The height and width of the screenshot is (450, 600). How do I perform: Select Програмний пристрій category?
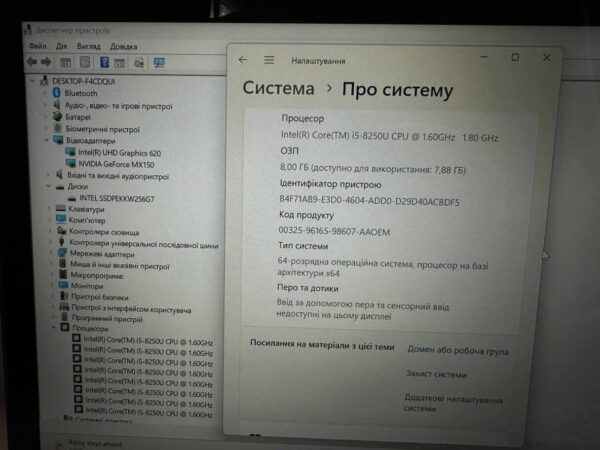click(107, 318)
